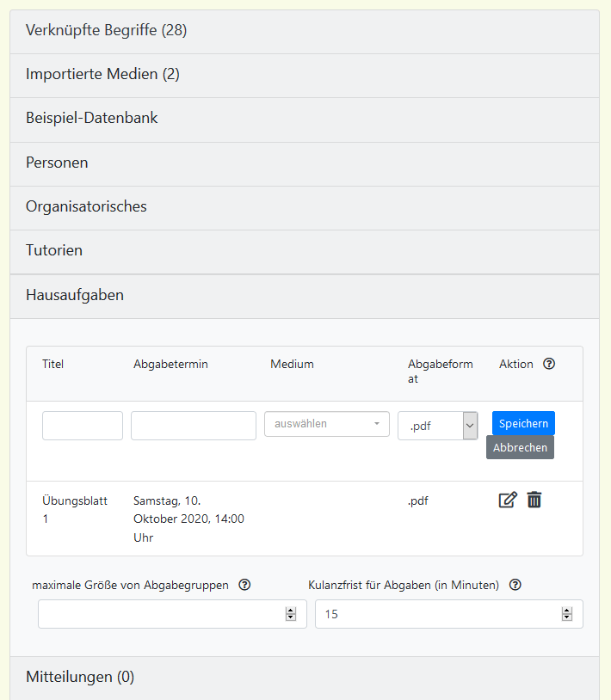Click the Kulanzfrist stepper arrows
This screenshot has width=611, height=700.
pyautogui.click(x=566, y=614)
